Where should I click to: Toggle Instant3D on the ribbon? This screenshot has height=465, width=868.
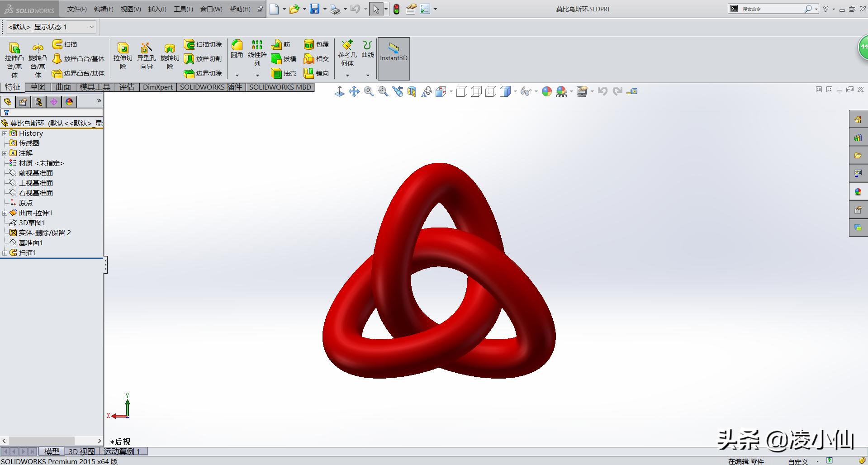pyautogui.click(x=393, y=58)
